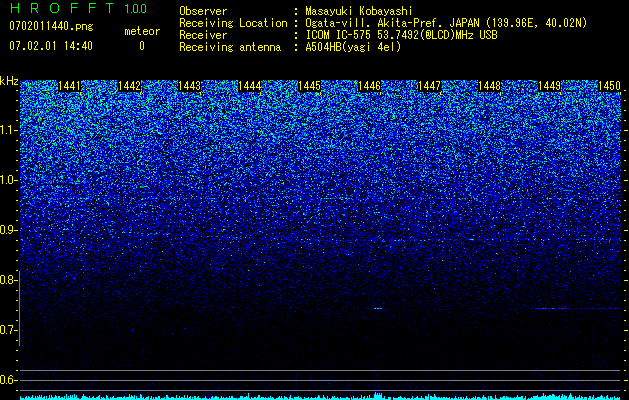Click the 1448 time marker
629x400 pixels.
490,86
